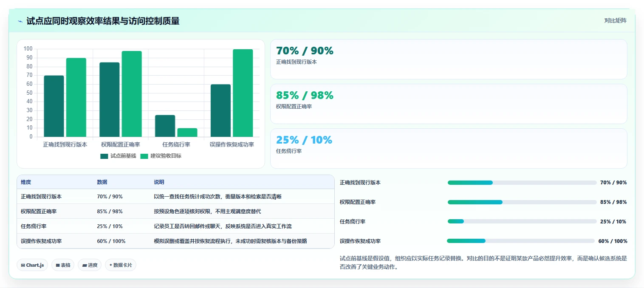Click the 正确找到现行版本 progress bar
644x288 pixels.
click(x=522, y=183)
